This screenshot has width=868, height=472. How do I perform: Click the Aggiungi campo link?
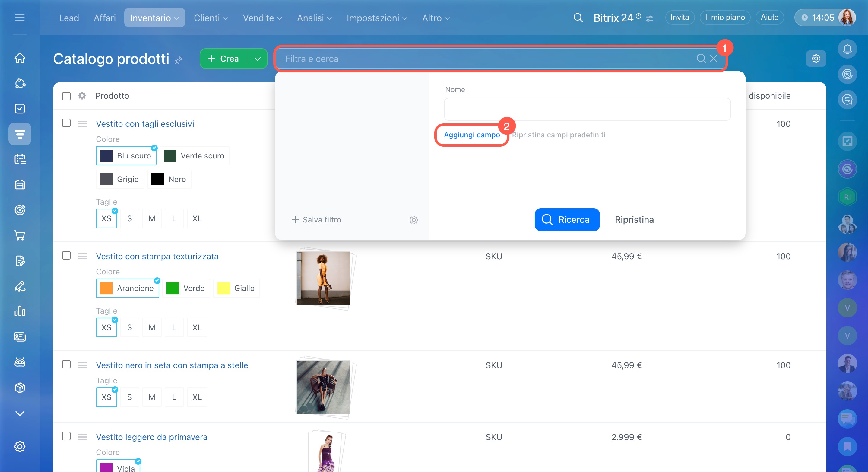pyautogui.click(x=471, y=135)
